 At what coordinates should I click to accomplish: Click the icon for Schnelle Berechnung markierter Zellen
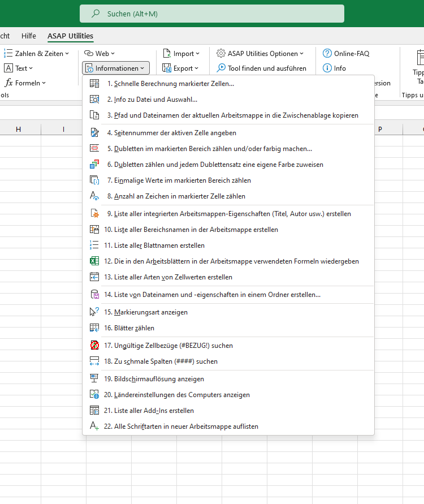tap(94, 84)
